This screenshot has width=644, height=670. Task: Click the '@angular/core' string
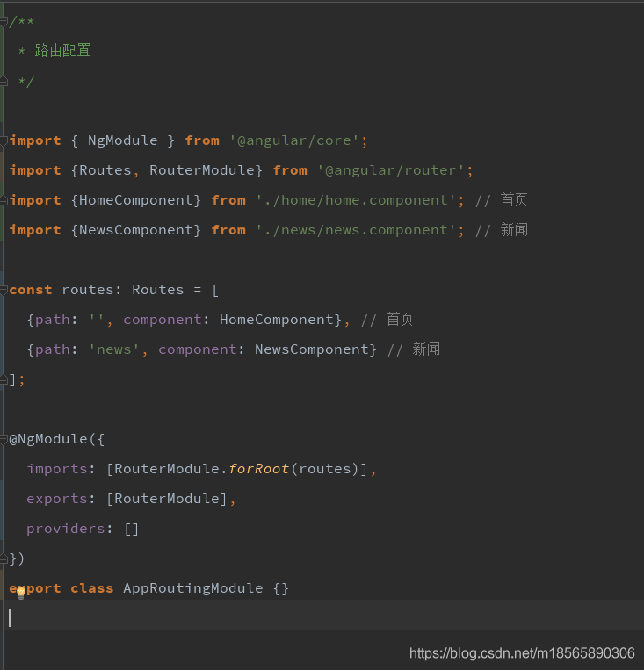pos(293,140)
